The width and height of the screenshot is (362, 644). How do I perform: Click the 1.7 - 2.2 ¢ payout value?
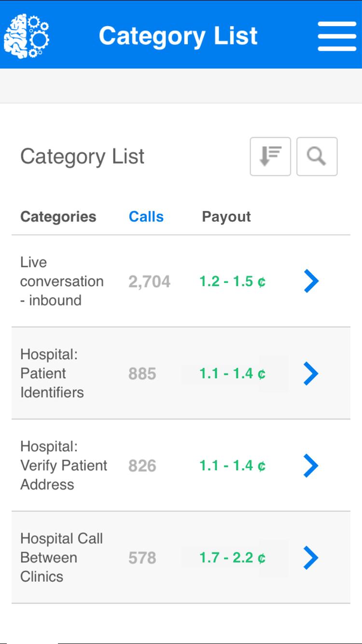click(233, 558)
